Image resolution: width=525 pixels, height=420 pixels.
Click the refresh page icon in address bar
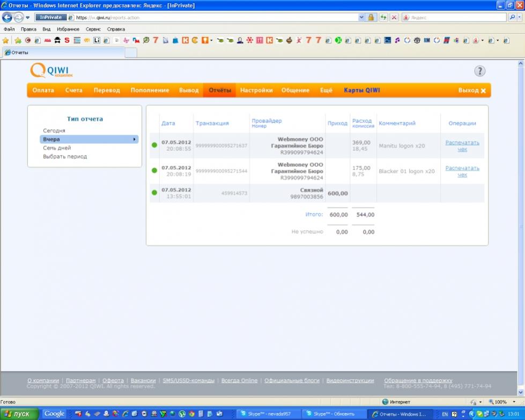383,17
